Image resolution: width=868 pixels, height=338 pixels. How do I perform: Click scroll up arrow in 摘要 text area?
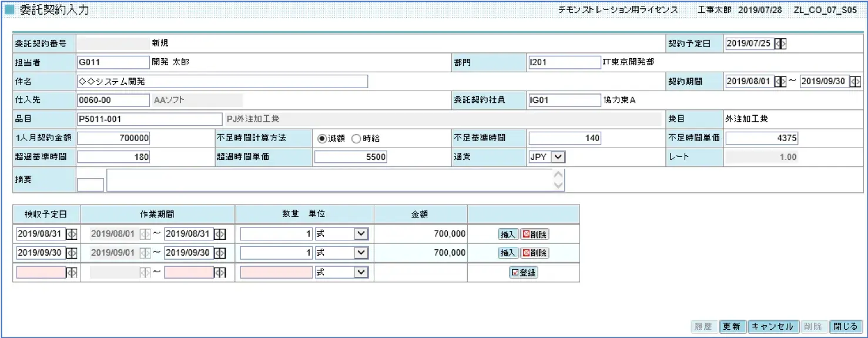(559, 175)
